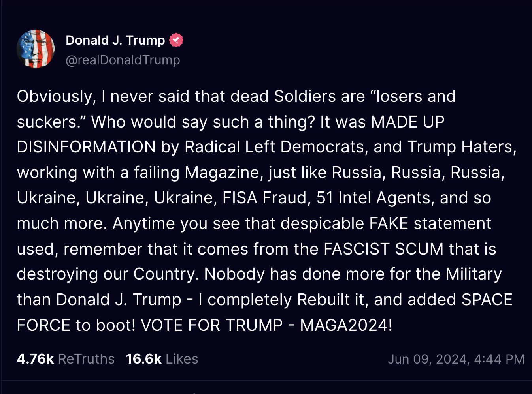Open the Donald J. Trump display name
532x394 pixels.
[x=115, y=40]
